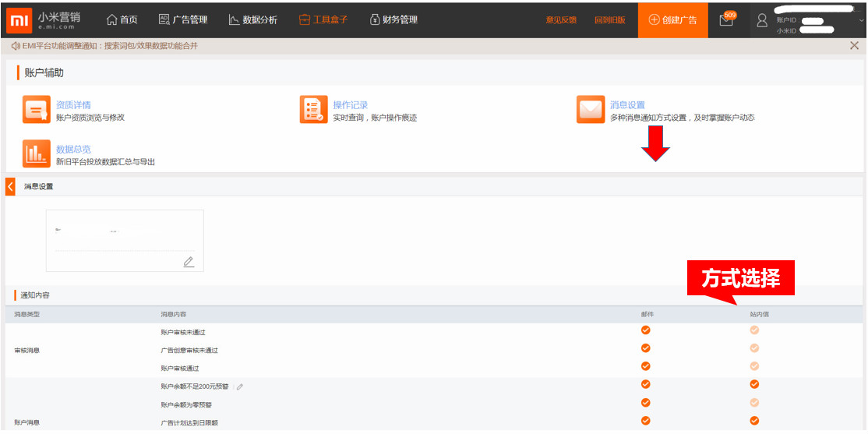Edit the 200元 balance threshold pencil
The width and height of the screenshot is (868, 434).
[240, 386]
